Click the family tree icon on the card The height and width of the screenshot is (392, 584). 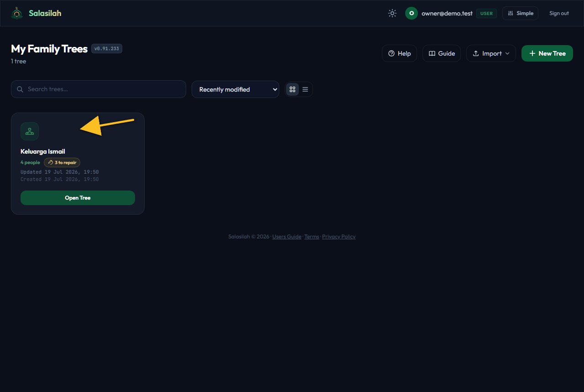[30, 131]
